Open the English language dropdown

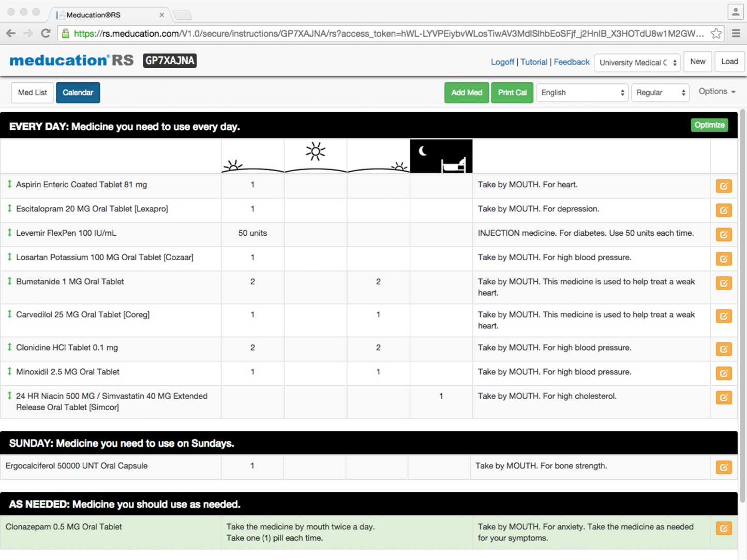click(582, 93)
